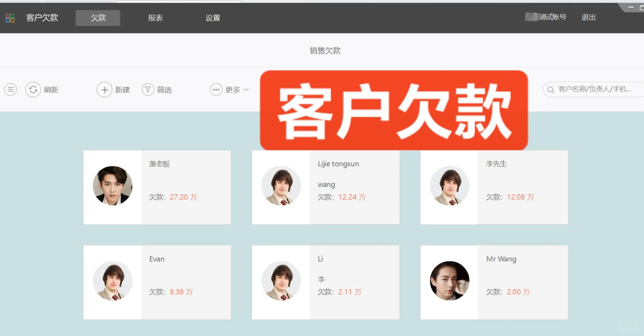
Task: Click the 刷新 refresh label
Action: [51, 89]
